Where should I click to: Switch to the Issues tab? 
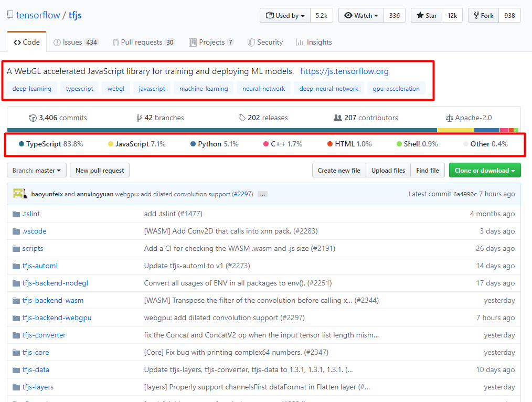[x=76, y=42]
